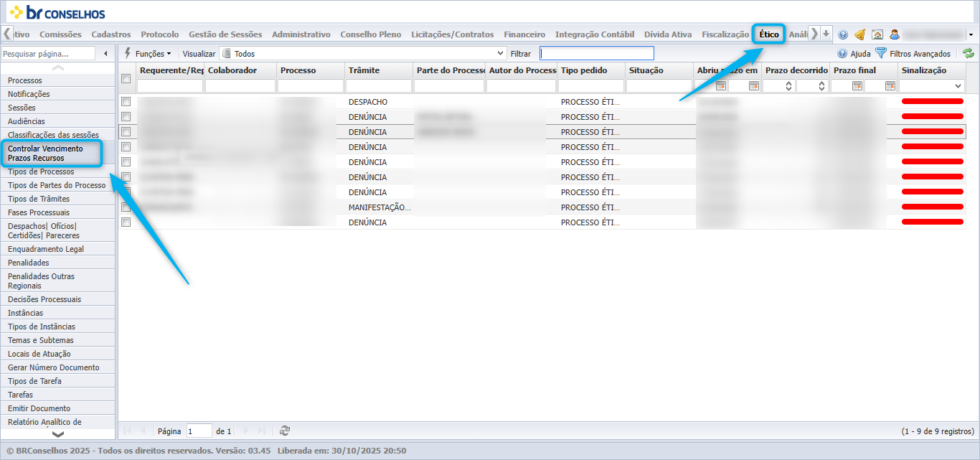Image resolution: width=980 pixels, height=460 pixels.
Task: Click the BR Conselhos logo
Action: [57, 12]
